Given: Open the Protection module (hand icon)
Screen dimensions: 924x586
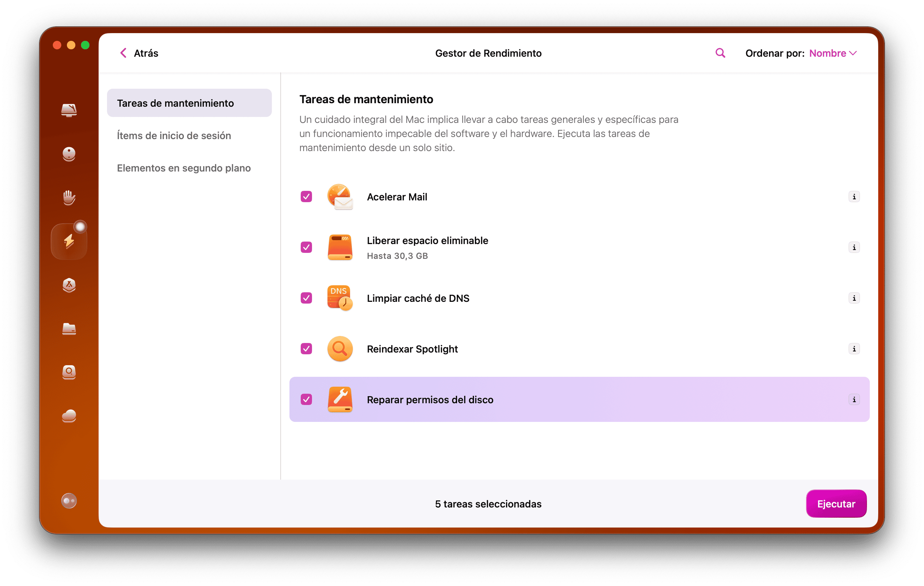Looking at the screenshot, I should click(69, 198).
